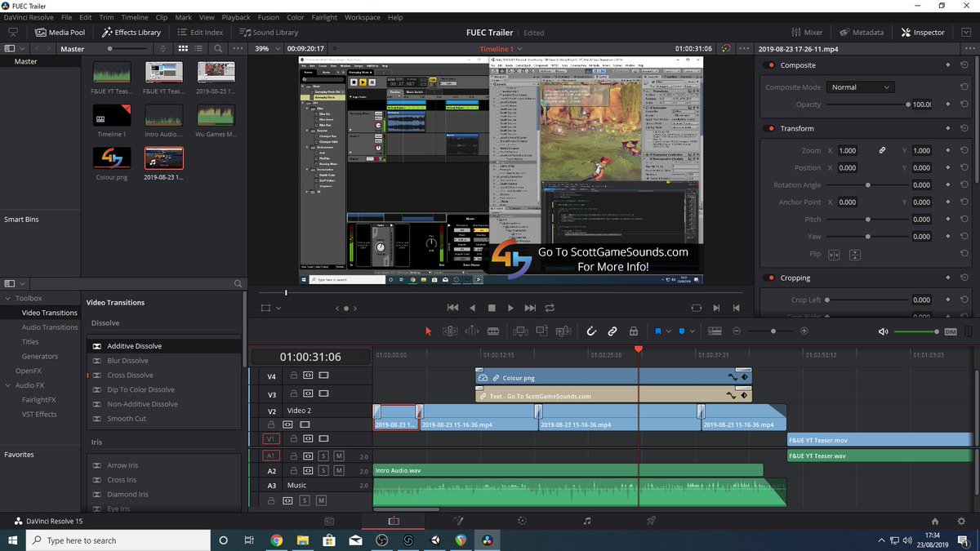The width and height of the screenshot is (980, 551).
Task: Open the Marker color dropdown arrow
Action: coord(693,331)
